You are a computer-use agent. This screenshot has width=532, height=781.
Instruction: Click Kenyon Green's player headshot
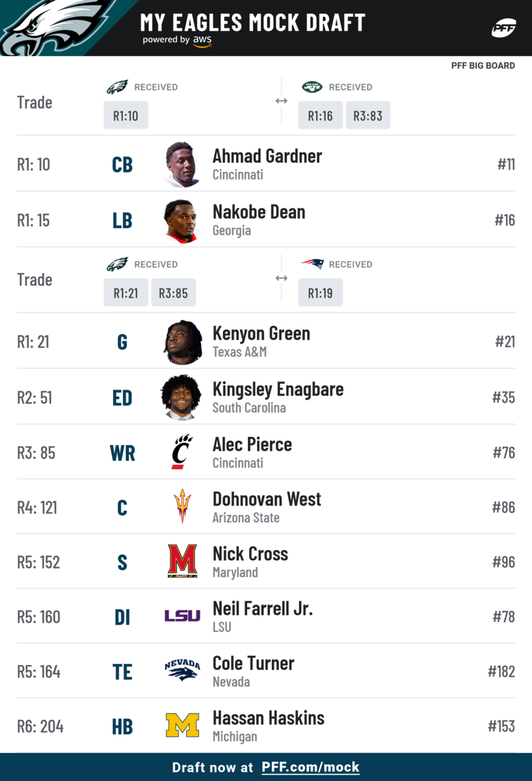pyautogui.click(x=181, y=342)
